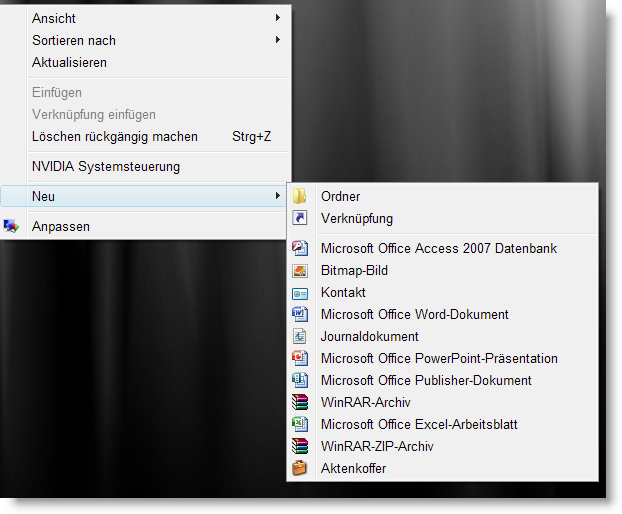Create a new Verknüpfung
The image size is (622, 514).
click(x=442, y=218)
